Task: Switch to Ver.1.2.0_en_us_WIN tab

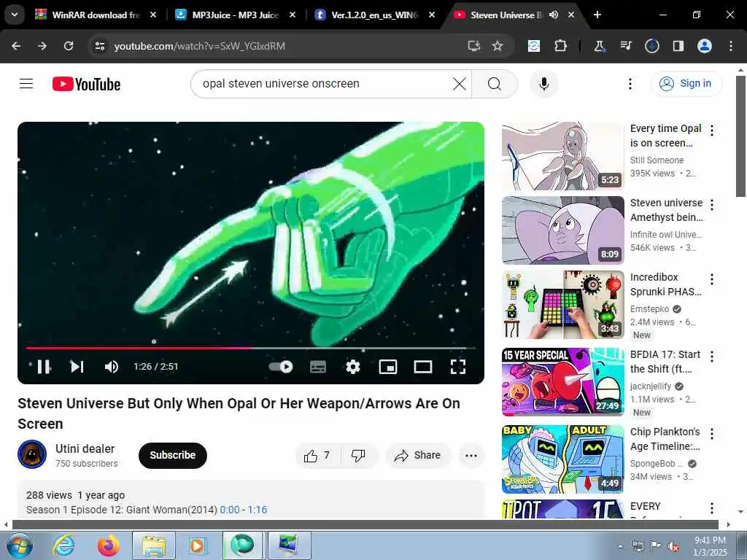Action: (x=374, y=15)
